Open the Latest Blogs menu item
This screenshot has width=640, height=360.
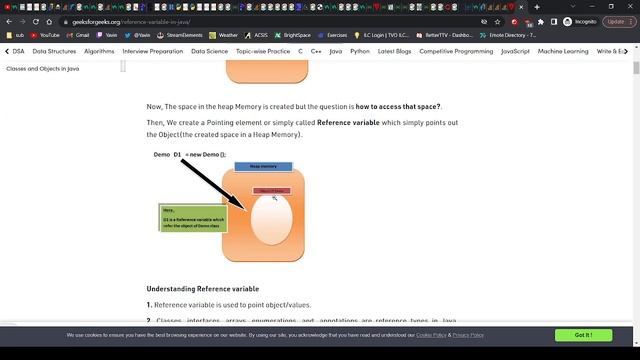(x=394, y=51)
